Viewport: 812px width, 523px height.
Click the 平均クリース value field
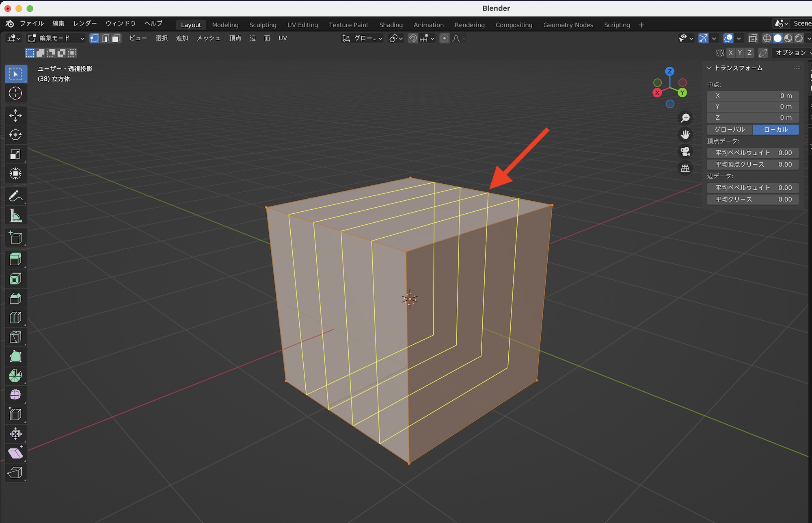[753, 199]
